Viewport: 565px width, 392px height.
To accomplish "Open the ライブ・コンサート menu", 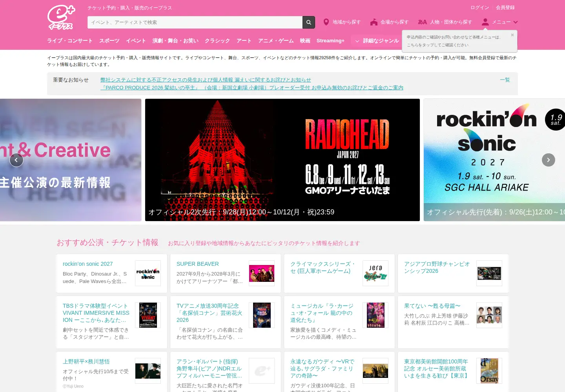I will [70, 41].
